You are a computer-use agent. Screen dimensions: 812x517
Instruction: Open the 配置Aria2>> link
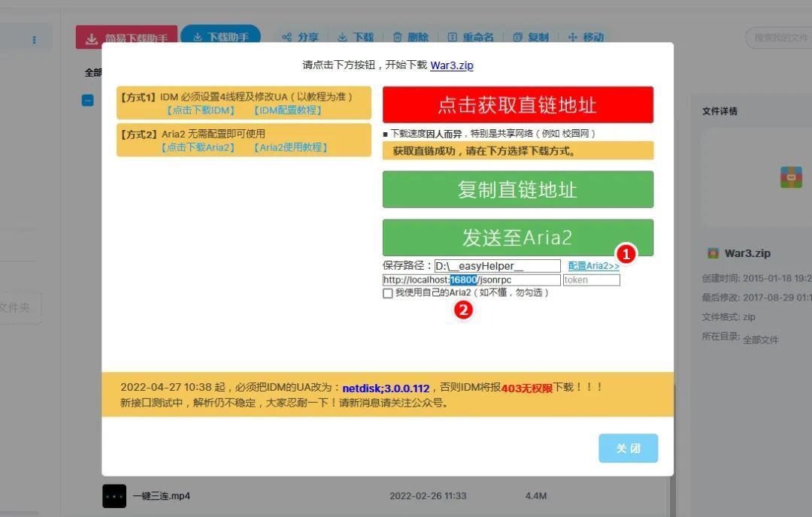[593, 266]
